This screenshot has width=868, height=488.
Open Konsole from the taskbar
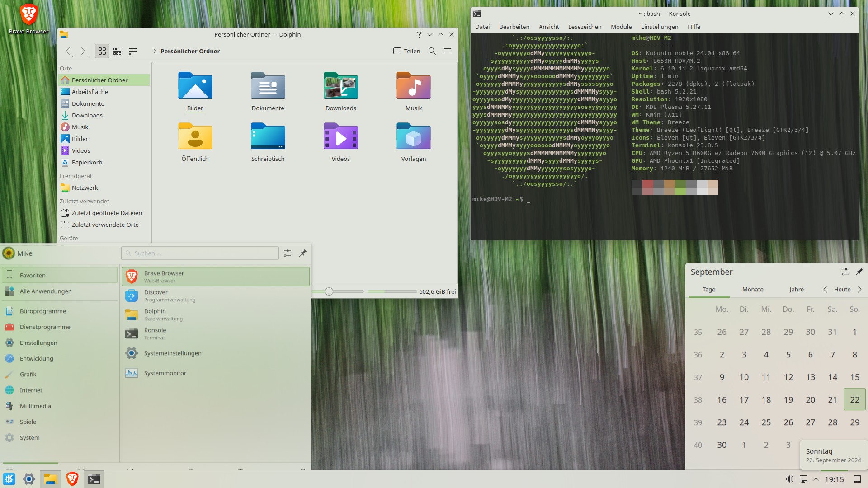[94, 479]
